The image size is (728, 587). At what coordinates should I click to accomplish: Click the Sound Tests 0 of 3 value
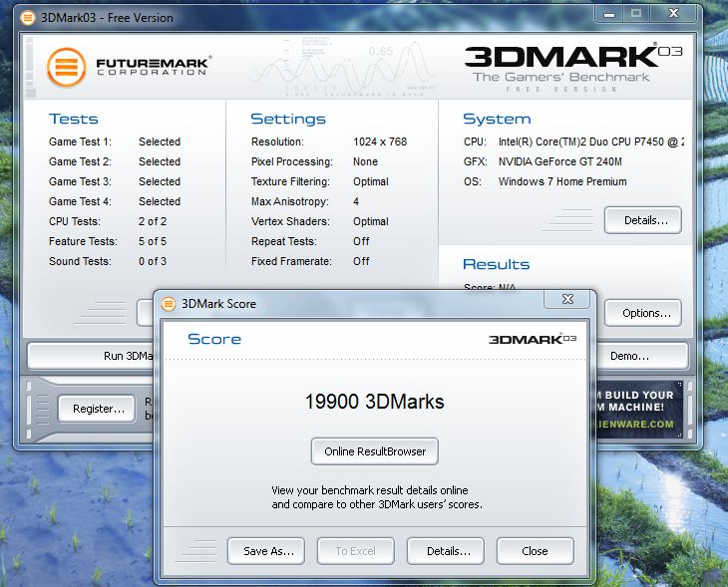tap(153, 261)
